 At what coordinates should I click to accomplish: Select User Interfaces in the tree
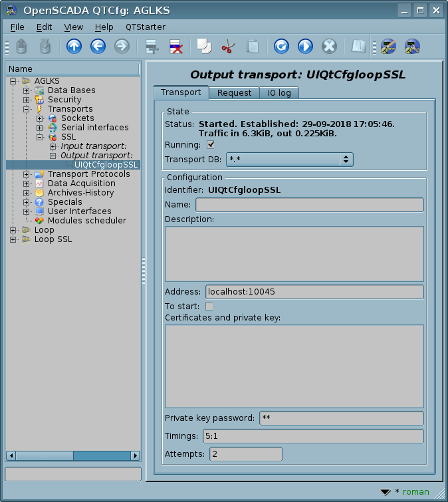79,211
